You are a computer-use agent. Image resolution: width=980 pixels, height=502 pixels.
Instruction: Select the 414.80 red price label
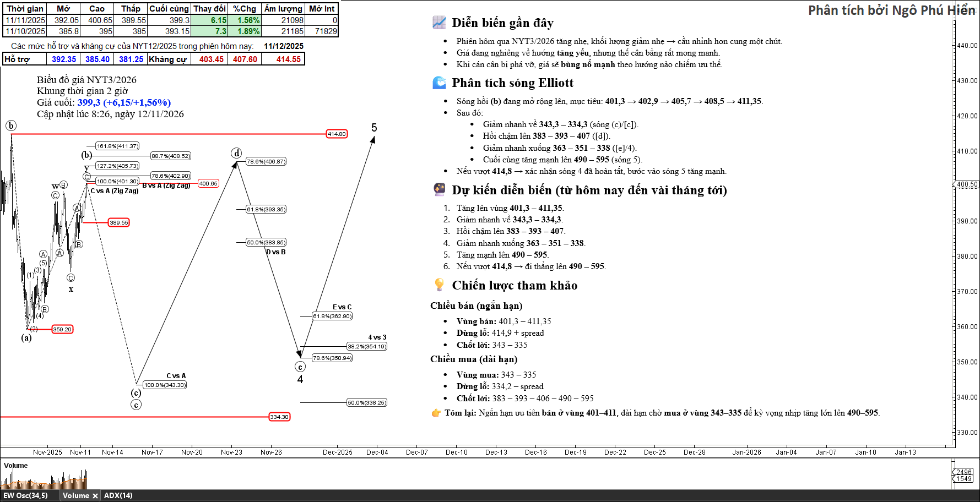point(337,134)
